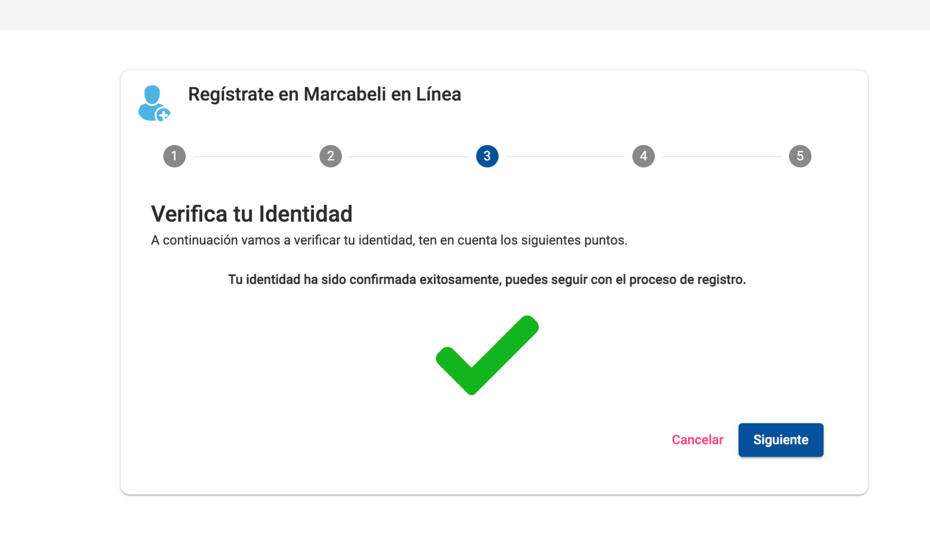Select step 2 in the progress stepper
The height and width of the screenshot is (560, 930).
pyautogui.click(x=331, y=156)
